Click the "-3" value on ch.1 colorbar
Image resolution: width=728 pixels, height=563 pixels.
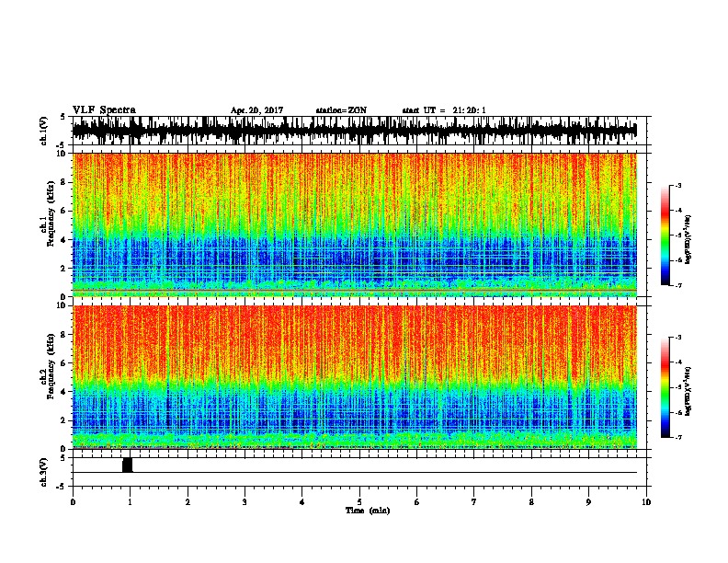[678, 186]
